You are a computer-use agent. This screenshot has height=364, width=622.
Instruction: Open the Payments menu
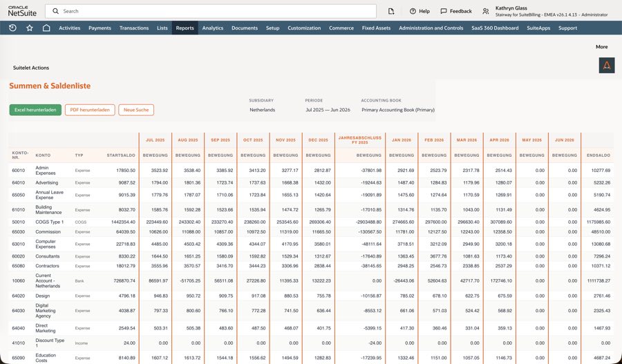(100, 28)
